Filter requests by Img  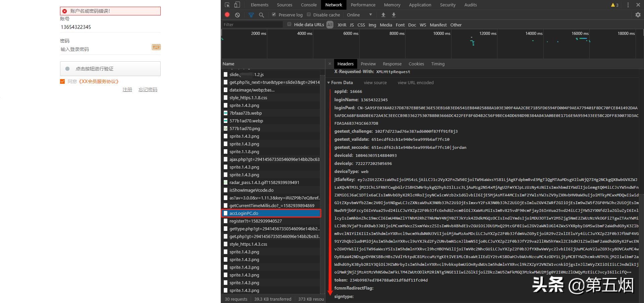click(372, 25)
